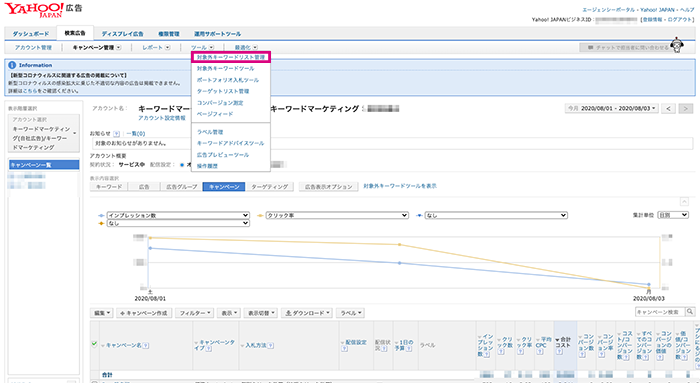This screenshot has height=384, width=700.
Task: Open the 集計単位 日別 dropdown
Action: tap(673, 215)
